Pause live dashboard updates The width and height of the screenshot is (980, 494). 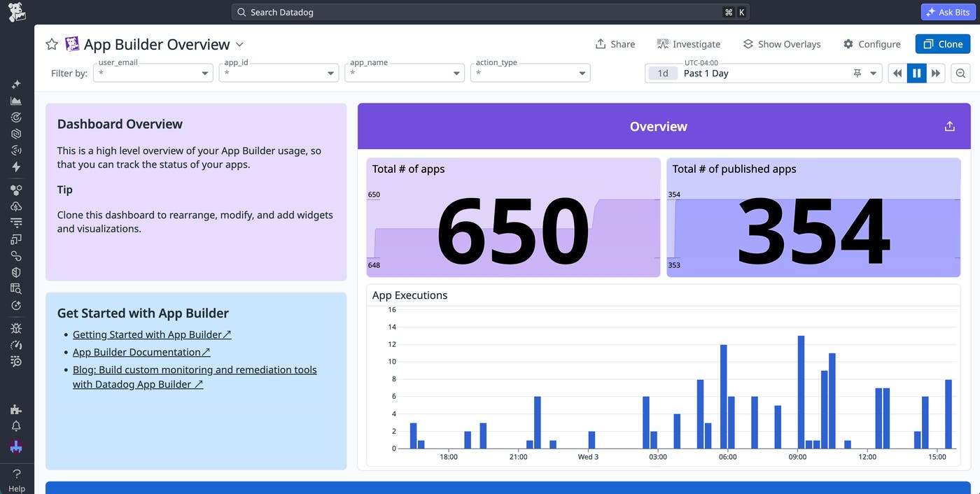pos(916,73)
